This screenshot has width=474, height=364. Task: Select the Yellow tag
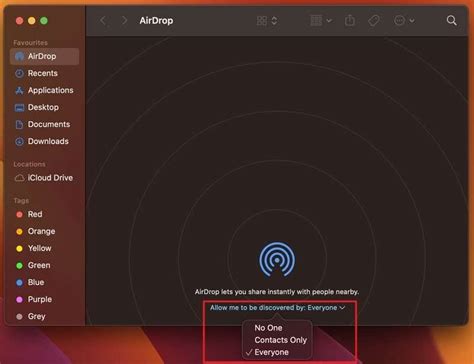(x=44, y=248)
